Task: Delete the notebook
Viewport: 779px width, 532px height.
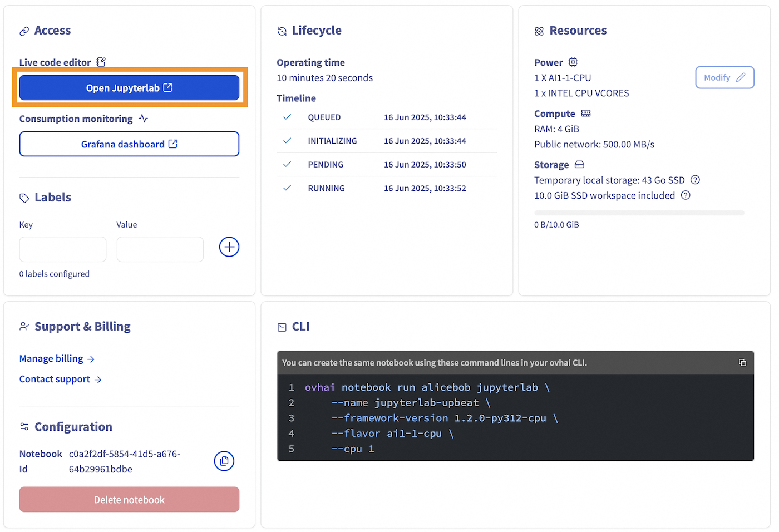Action: pos(129,499)
